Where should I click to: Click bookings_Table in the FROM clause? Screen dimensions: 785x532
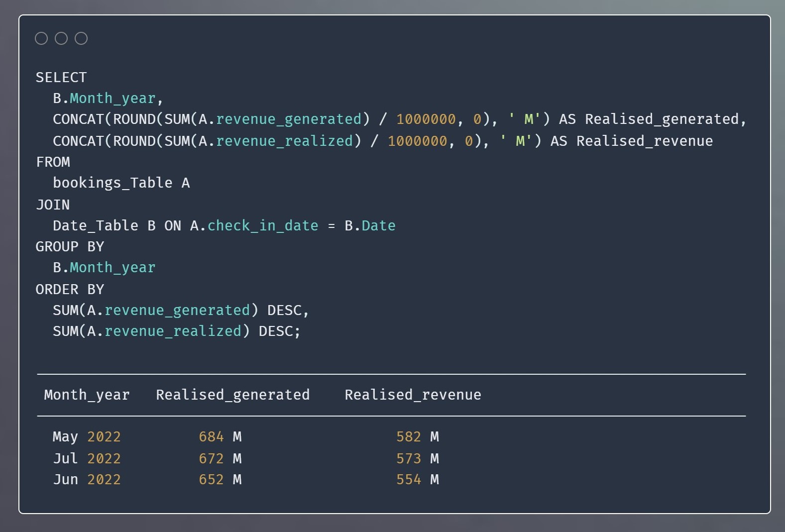112,183
